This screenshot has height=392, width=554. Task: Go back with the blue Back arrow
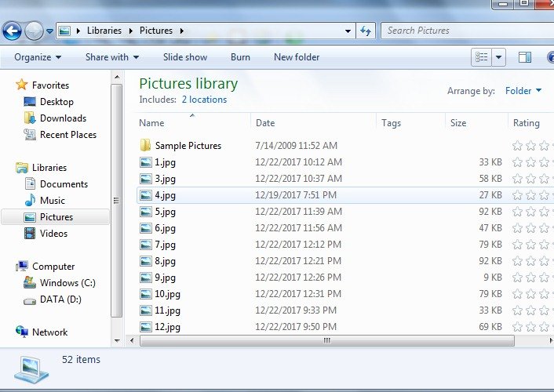point(12,31)
